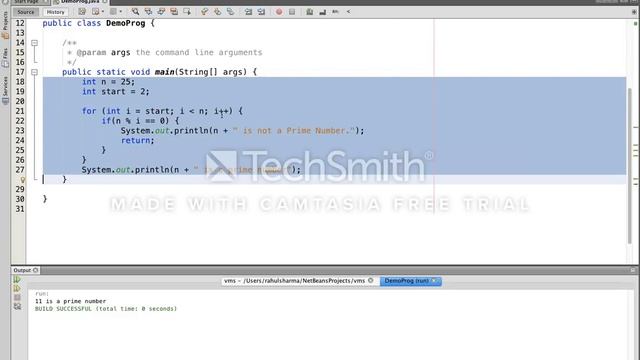Click the Comment lines toolbar icon
Image resolution: width=640 pixels, height=360 pixels.
point(309,12)
